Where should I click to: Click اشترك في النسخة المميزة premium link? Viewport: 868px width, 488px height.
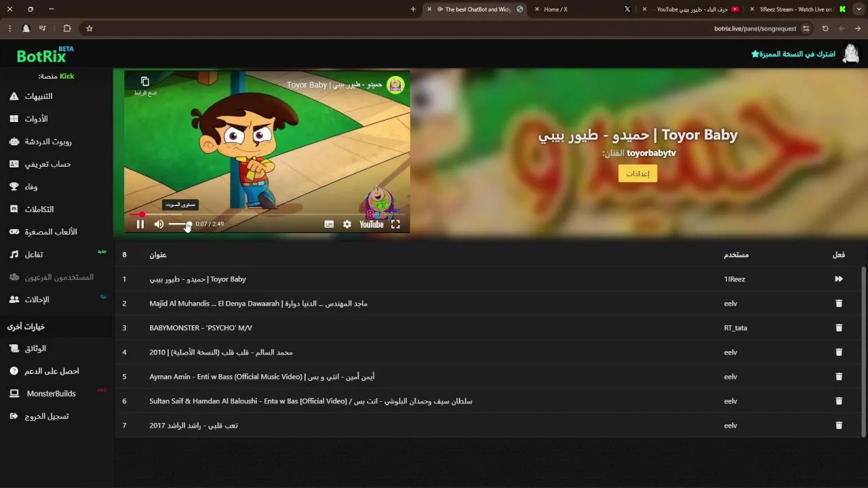(793, 54)
